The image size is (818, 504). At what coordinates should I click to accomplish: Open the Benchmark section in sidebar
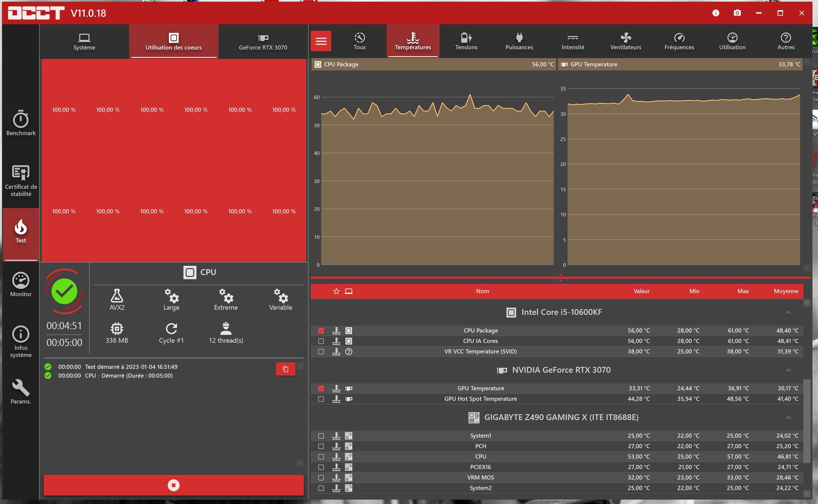21,123
